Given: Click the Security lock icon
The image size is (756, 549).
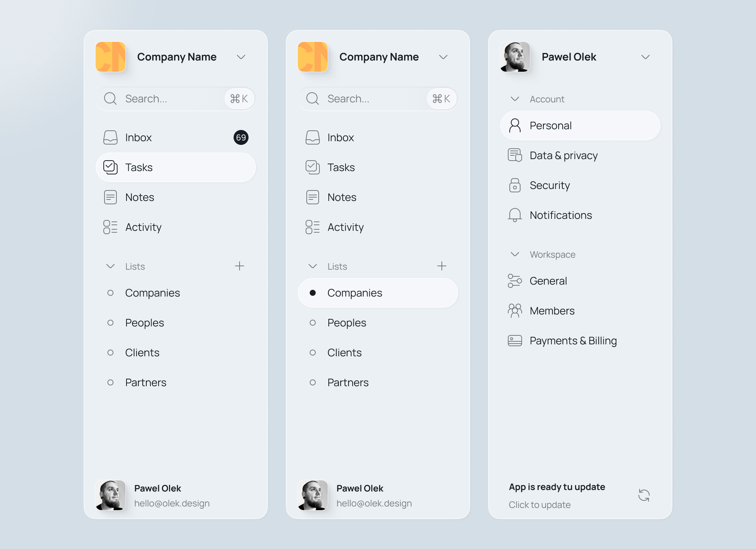Looking at the screenshot, I should (x=515, y=185).
